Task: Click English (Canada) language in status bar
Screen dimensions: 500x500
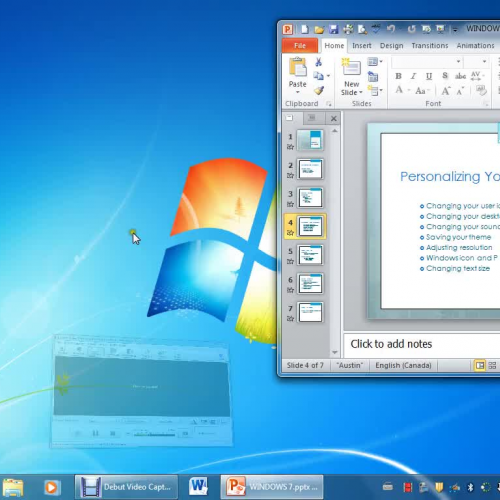Action: click(403, 366)
